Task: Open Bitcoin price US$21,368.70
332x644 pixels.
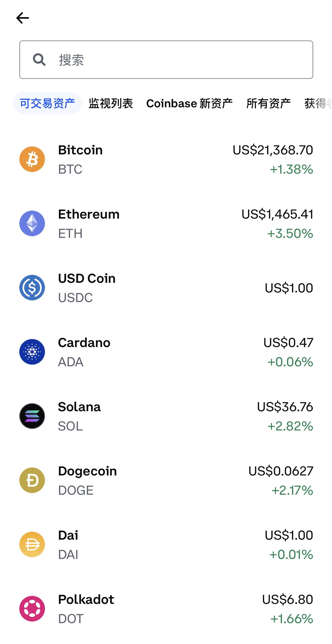Action: [x=273, y=150]
